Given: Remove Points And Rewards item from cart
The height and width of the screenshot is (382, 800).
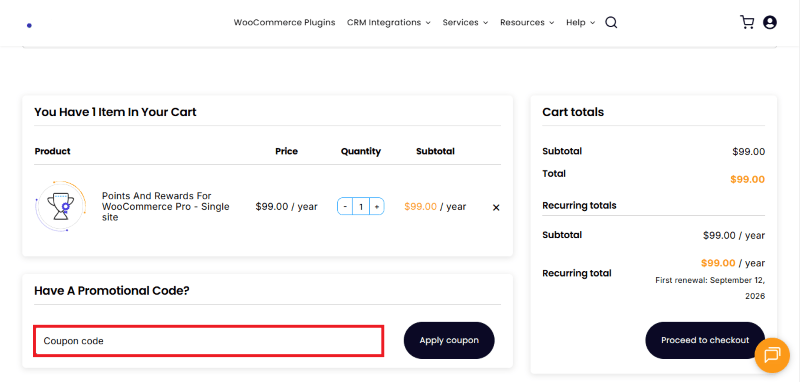Looking at the screenshot, I should [x=495, y=208].
